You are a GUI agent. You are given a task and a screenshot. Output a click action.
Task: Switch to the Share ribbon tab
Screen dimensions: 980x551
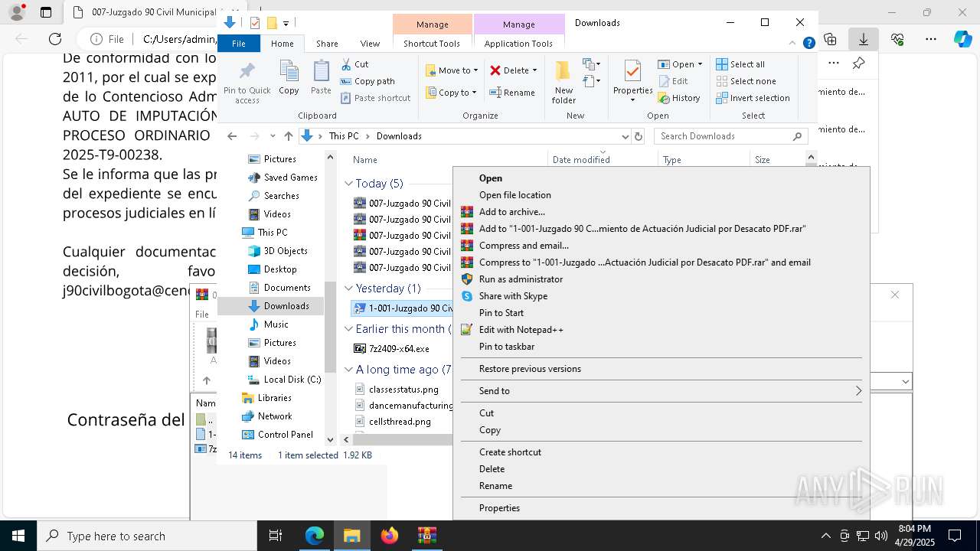(327, 44)
